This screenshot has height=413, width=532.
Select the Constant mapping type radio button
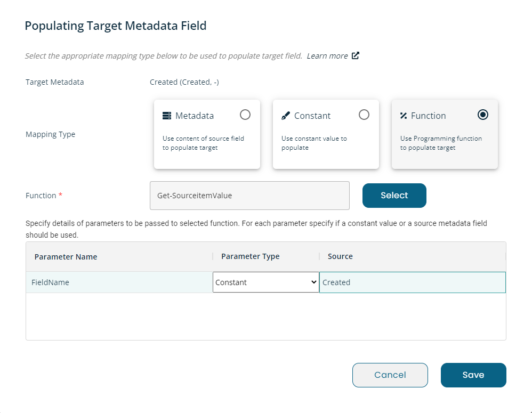(x=364, y=115)
